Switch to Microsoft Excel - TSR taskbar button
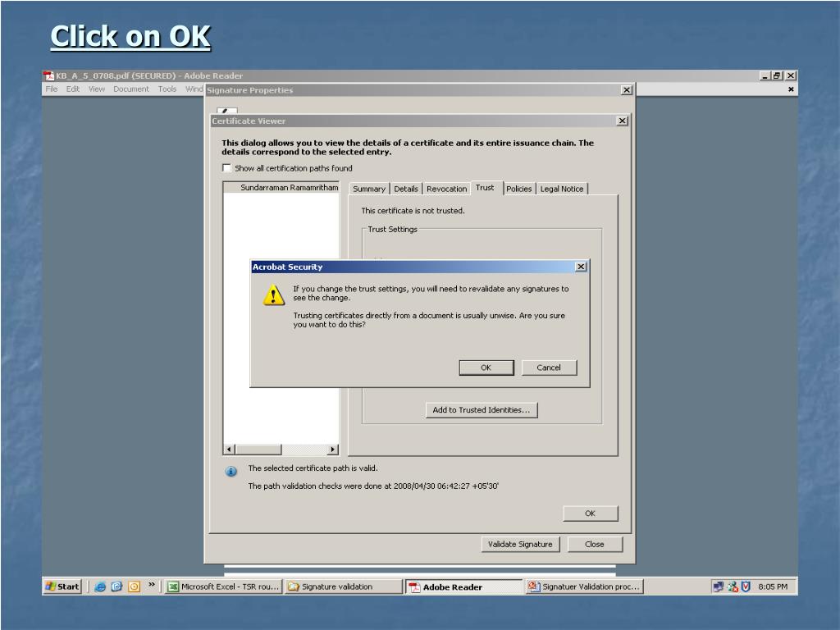The width and height of the screenshot is (840, 630). 223,587
